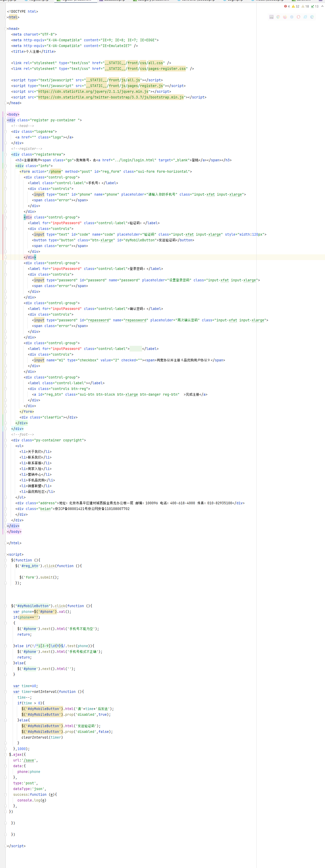The image size is (325, 868).
Task: Click the checkbox input name="m1" line
Action: point(129,361)
